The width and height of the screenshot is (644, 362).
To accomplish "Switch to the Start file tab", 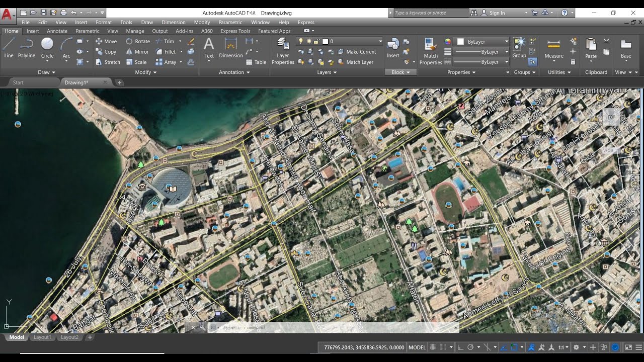I will pyautogui.click(x=18, y=82).
